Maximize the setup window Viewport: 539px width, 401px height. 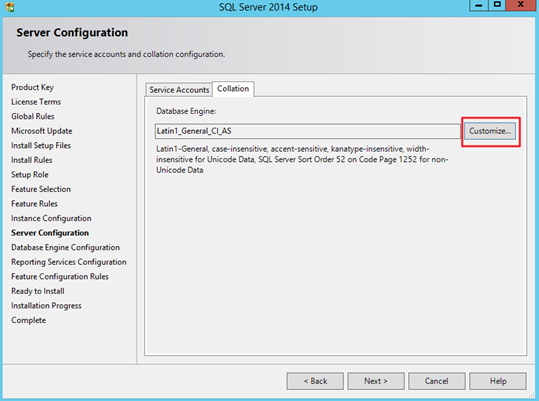[x=497, y=5]
